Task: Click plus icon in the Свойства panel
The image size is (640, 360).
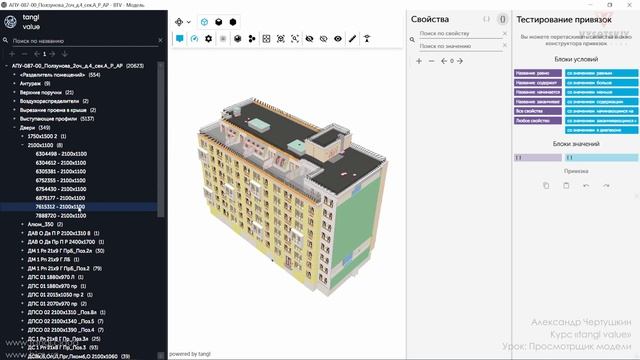Action: [x=419, y=61]
